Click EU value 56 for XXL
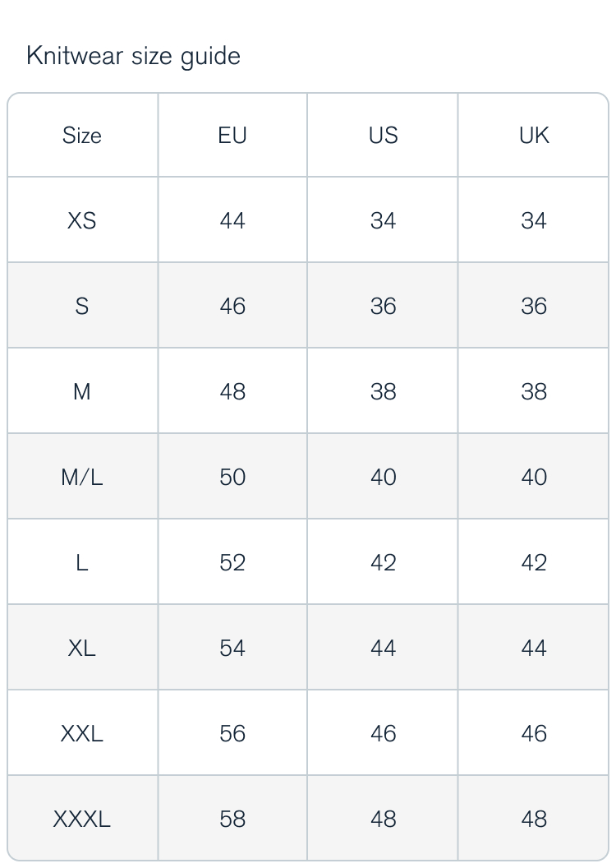The height and width of the screenshot is (868, 616). pyautogui.click(x=232, y=734)
